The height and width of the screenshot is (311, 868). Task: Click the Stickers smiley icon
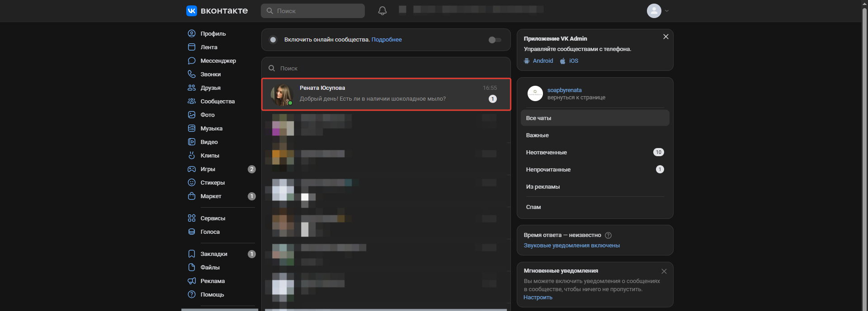[x=192, y=183]
